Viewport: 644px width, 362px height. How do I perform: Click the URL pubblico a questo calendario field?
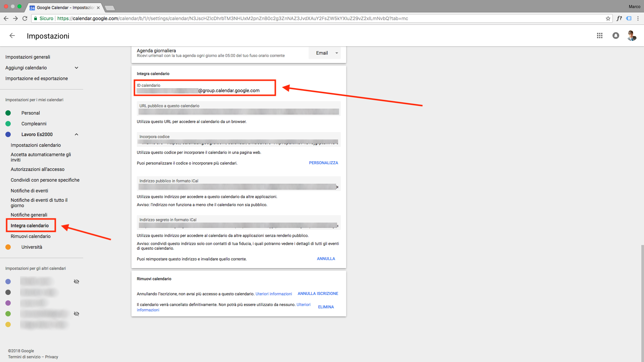tap(239, 109)
